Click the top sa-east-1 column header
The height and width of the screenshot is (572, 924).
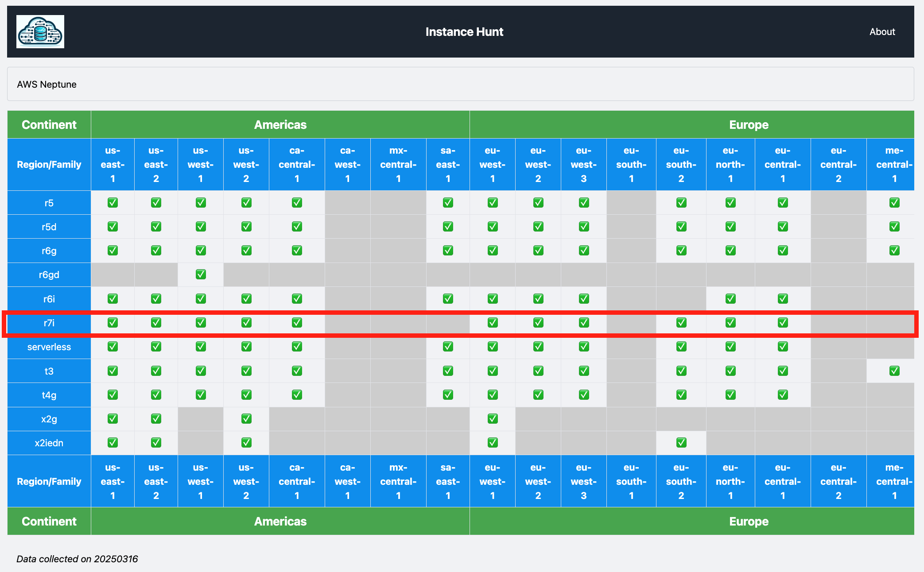448,164
